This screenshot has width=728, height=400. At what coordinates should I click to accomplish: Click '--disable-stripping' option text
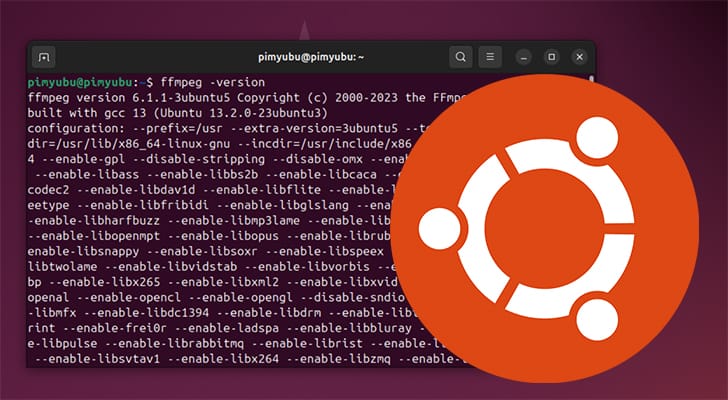tap(199, 159)
